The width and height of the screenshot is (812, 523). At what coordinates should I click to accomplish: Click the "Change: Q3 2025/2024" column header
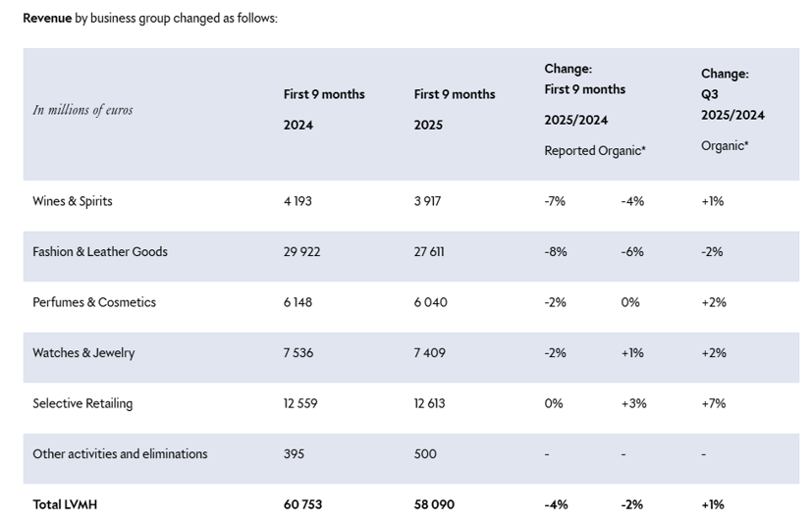pos(732,94)
